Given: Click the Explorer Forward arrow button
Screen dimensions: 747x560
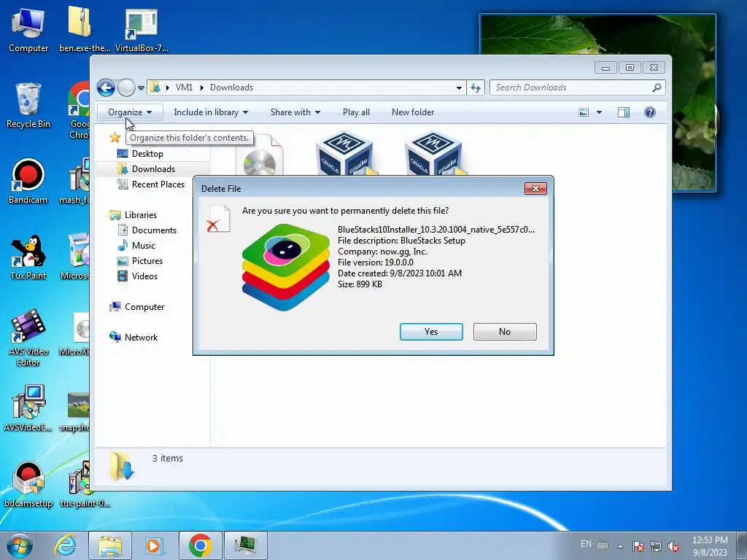Looking at the screenshot, I should tap(126, 87).
